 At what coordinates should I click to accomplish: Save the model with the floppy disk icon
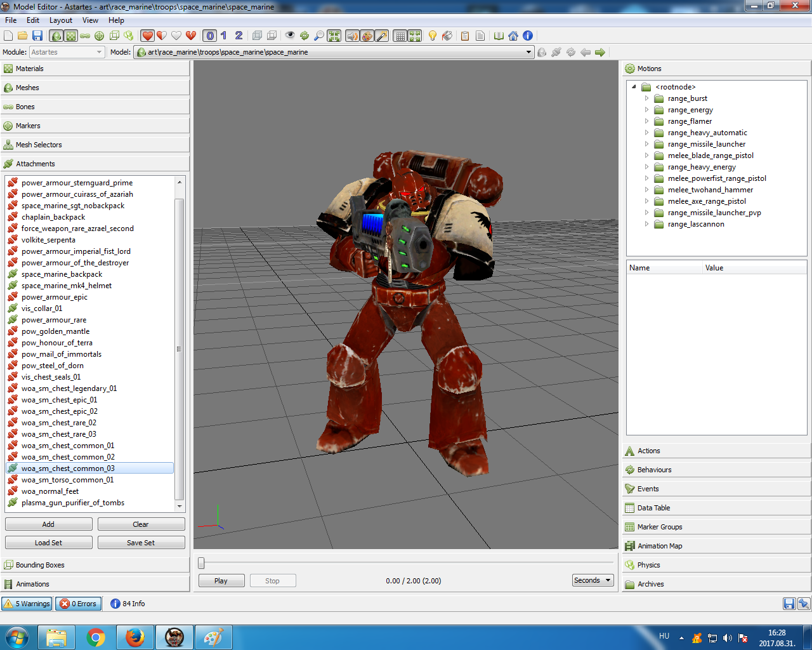(x=37, y=36)
